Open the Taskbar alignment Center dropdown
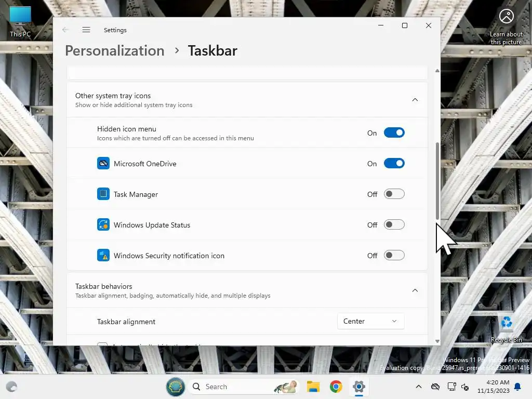532x399 pixels. click(370, 321)
